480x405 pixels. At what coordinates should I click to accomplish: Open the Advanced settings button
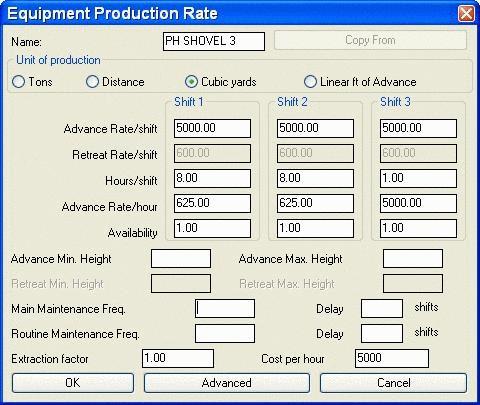click(x=227, y=383)
